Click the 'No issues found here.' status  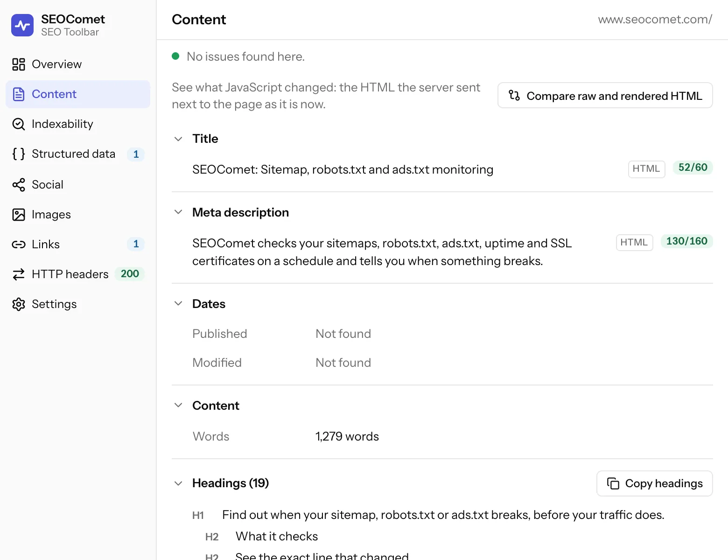[245, 57]
